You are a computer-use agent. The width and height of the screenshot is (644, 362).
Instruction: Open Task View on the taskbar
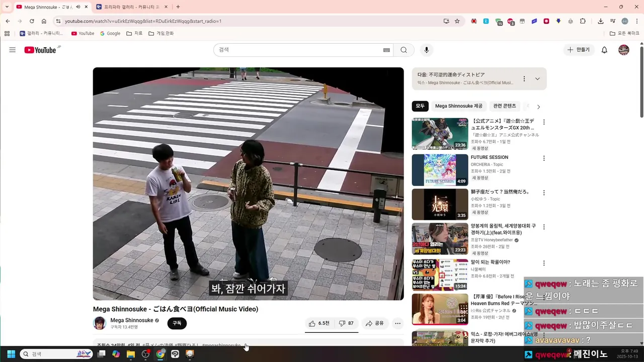click(101, 354)
